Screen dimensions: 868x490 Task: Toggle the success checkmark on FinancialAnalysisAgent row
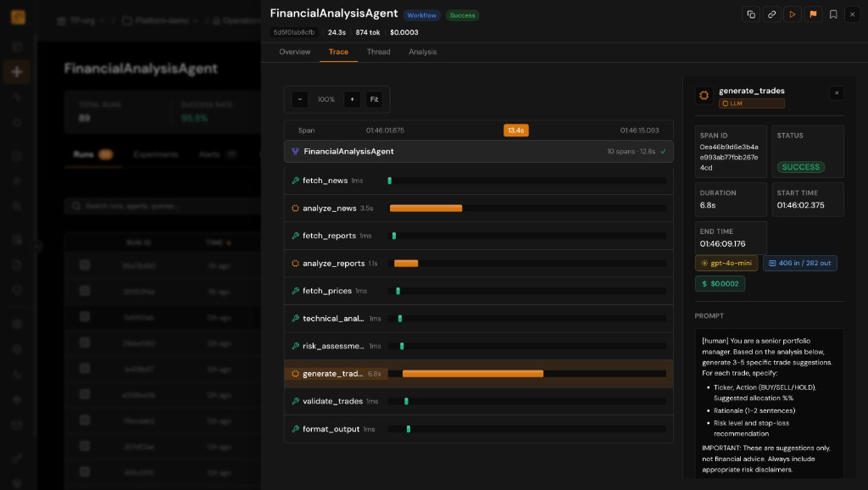point(662,151)
